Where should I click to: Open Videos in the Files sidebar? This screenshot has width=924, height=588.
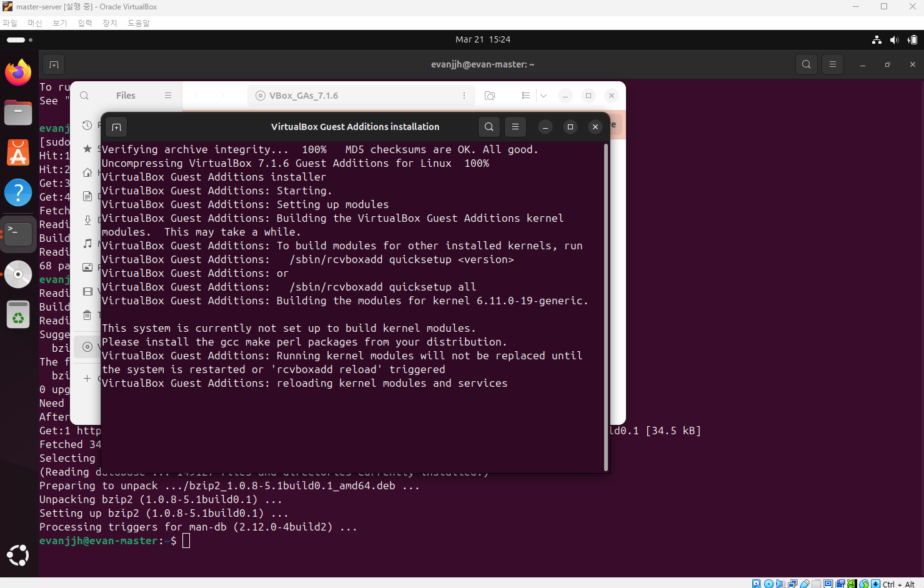[87, 291]
